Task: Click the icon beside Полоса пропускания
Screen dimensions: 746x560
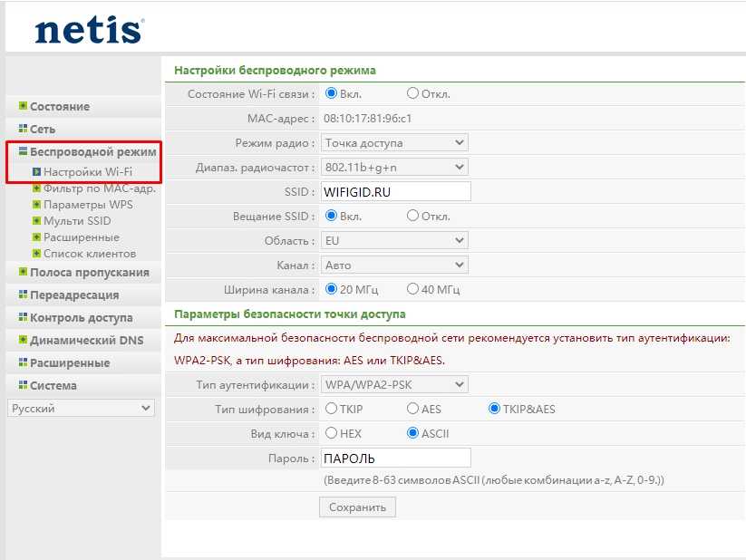Action: click(23, 272)
